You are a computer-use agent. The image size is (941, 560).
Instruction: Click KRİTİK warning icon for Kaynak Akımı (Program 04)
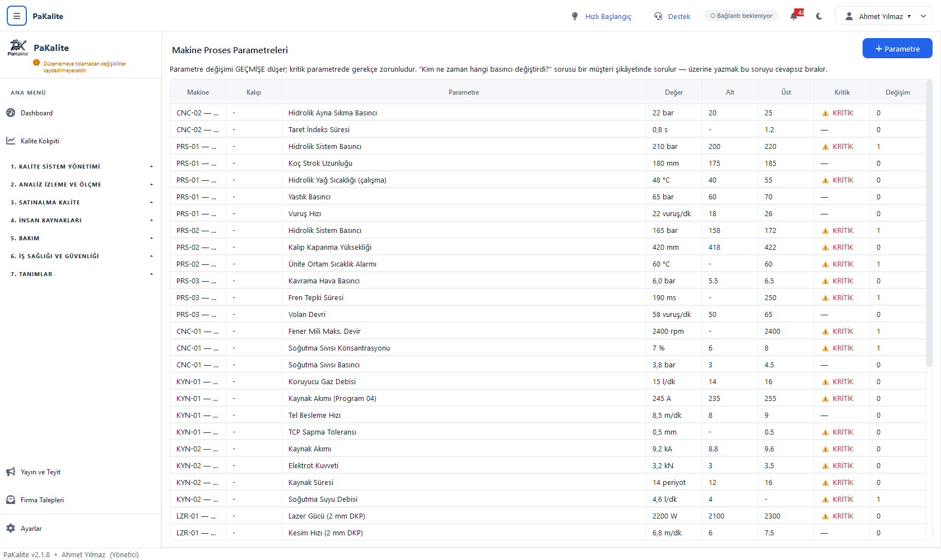coord(825,399)
